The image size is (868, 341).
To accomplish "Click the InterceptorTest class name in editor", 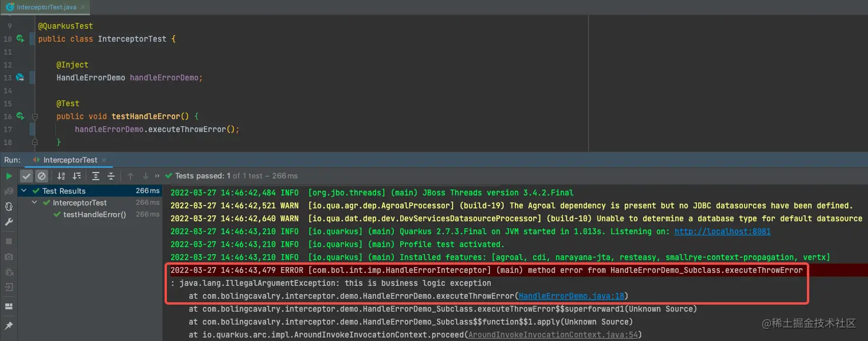I will (x=132, y=39).
